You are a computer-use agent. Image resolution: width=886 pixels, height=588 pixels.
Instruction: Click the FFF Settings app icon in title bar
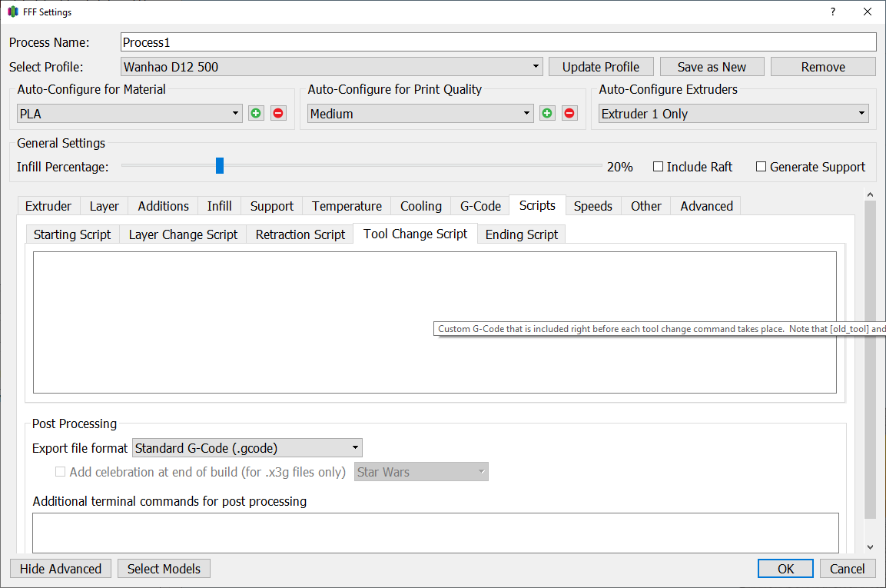[x=12, y=12]
